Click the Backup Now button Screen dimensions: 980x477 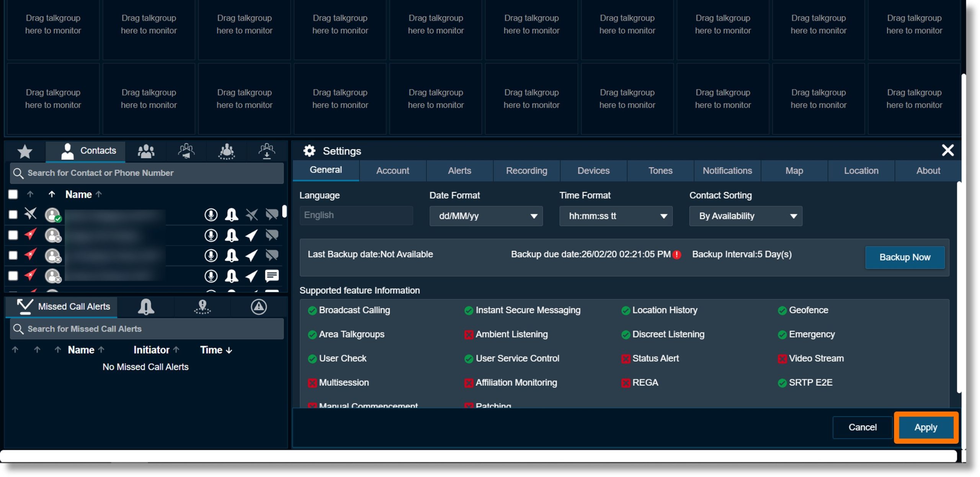coord(905,257)
